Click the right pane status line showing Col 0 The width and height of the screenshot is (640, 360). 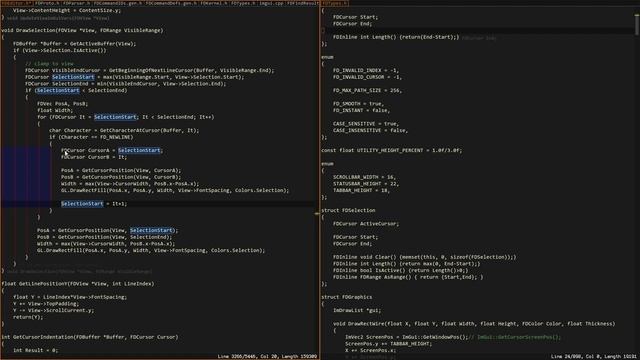click(x=593, y=357)
